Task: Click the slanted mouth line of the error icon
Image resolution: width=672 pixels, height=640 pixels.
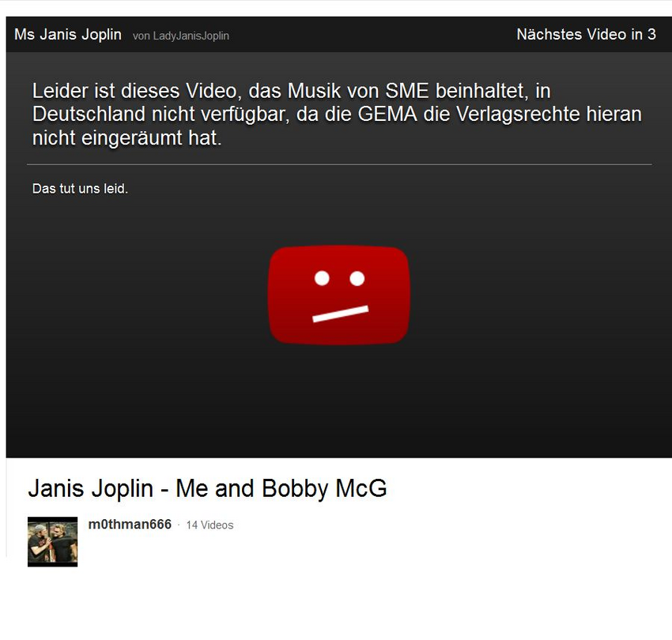Action: point(340,313)
